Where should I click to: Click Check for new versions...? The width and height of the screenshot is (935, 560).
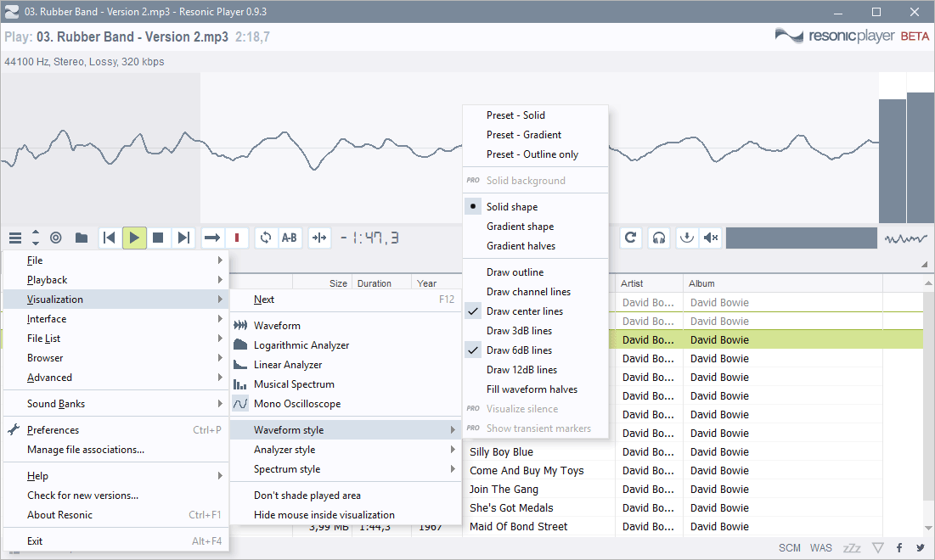pos(115,496)
